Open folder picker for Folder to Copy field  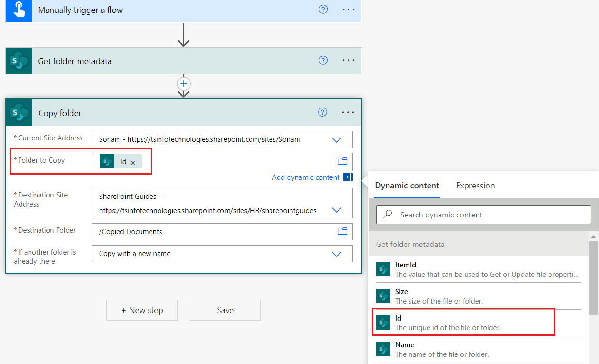click(342, 161)
